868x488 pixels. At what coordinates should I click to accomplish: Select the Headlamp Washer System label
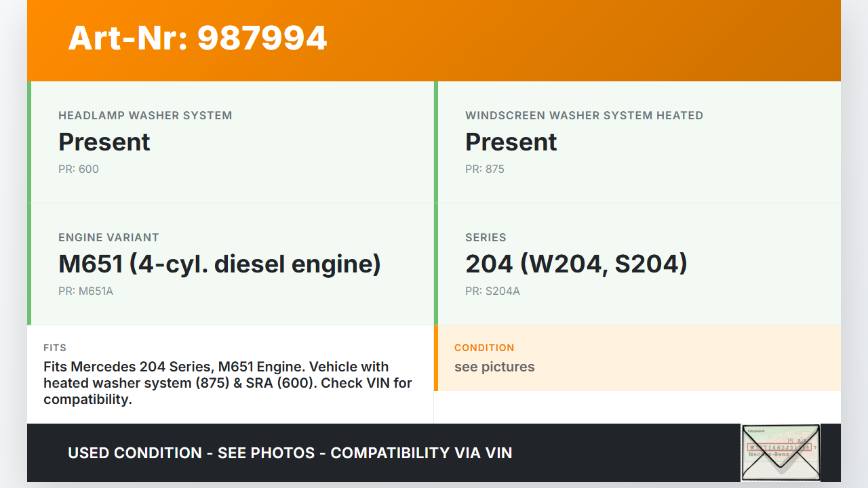pos(145,115)
